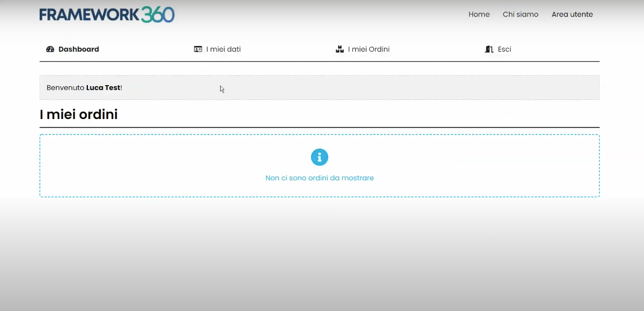Click the boxes icon beside I miei Ordini
Viewport: 644px width, 311px height.
pos(340,49)
